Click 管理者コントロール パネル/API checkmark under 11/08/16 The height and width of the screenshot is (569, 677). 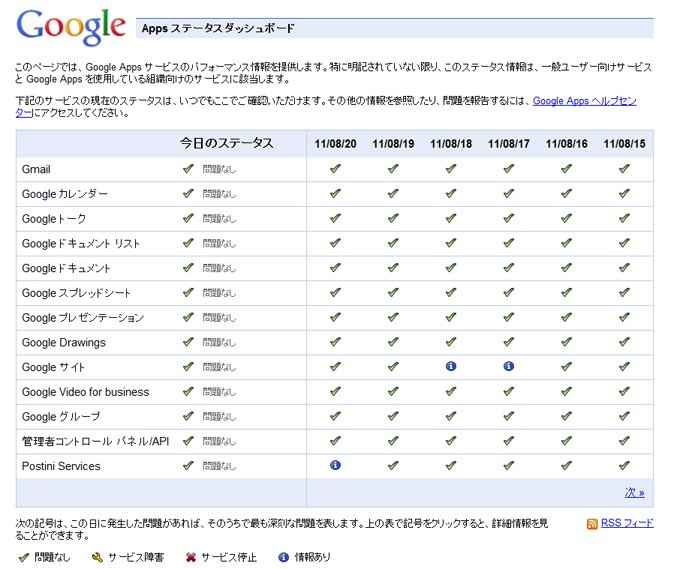[566, 441]
